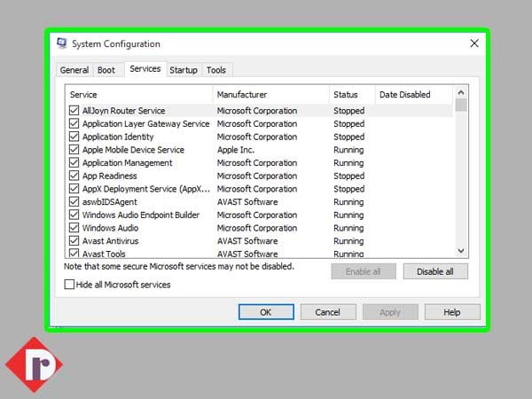
Task: Close the System Configuration window
Action: click(x=474, y=43)
